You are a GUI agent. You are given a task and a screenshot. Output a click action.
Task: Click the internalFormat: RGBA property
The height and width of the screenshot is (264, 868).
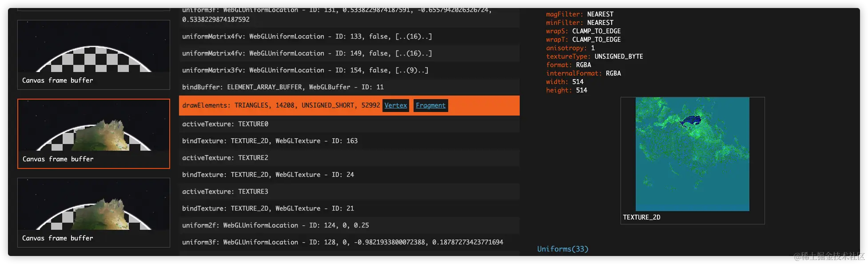coord(583,73)
